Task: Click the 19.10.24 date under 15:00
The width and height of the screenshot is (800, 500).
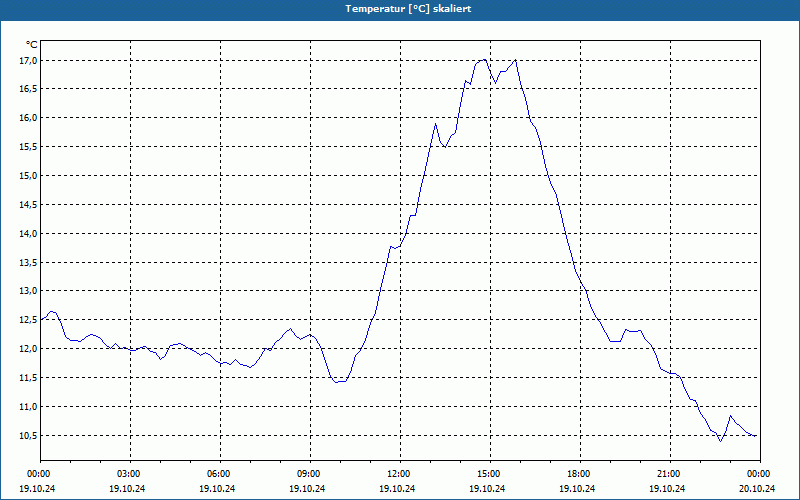Action: click(487, 488)
